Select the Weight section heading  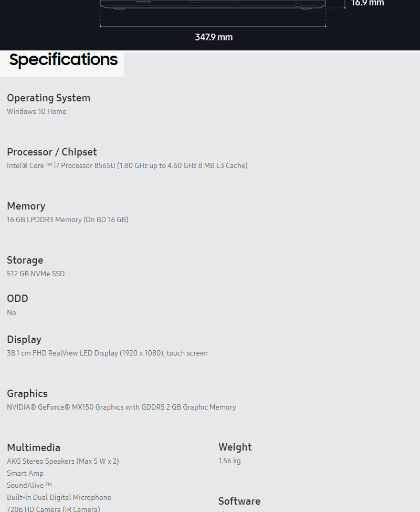(235, 447)
